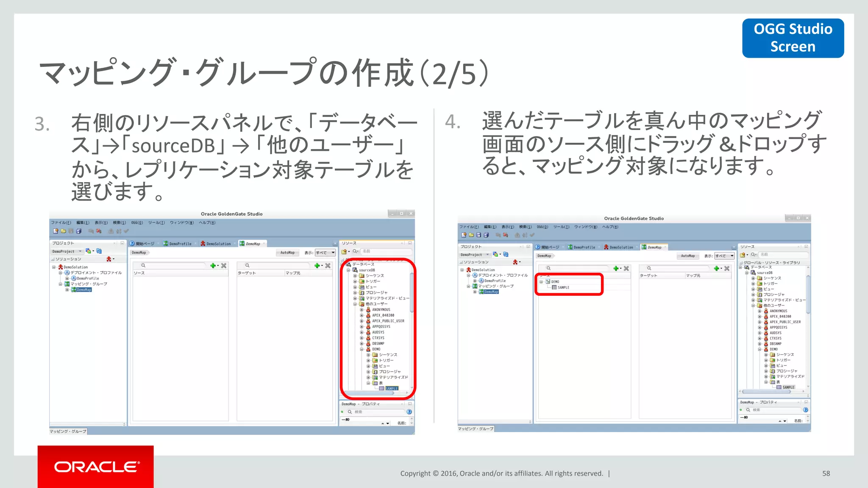Switch to 開始ページ tab in step 3 screenshot

coord(142,244)
